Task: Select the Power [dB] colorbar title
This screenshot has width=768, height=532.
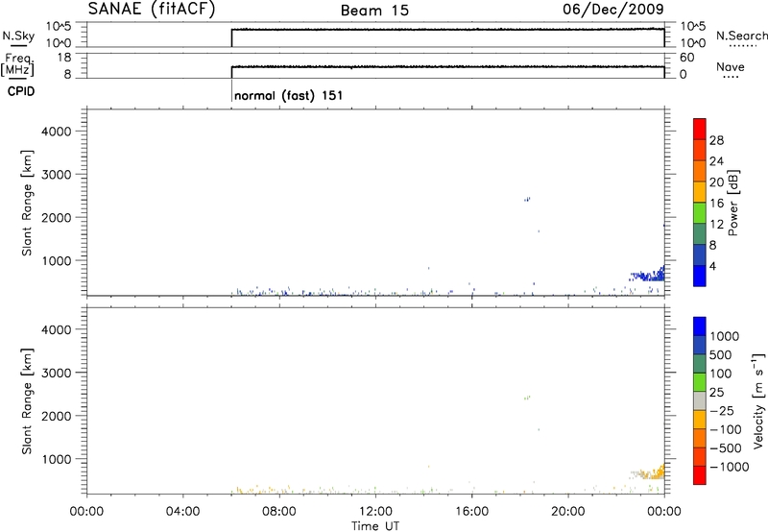Action: [x=732, y=203]
